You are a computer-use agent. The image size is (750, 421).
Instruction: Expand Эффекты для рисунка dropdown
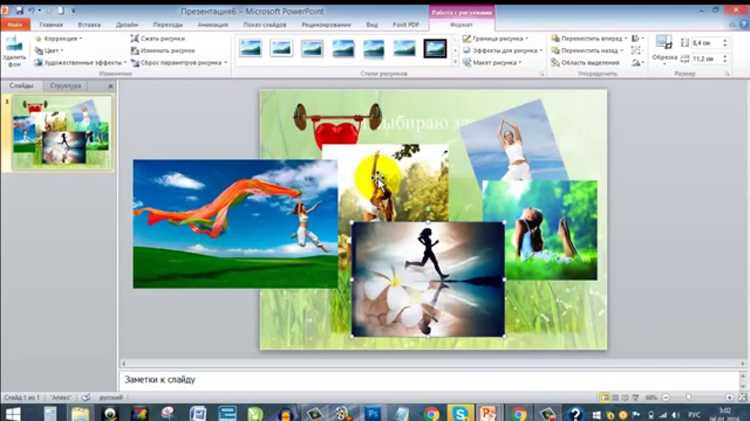pos(502,50)
